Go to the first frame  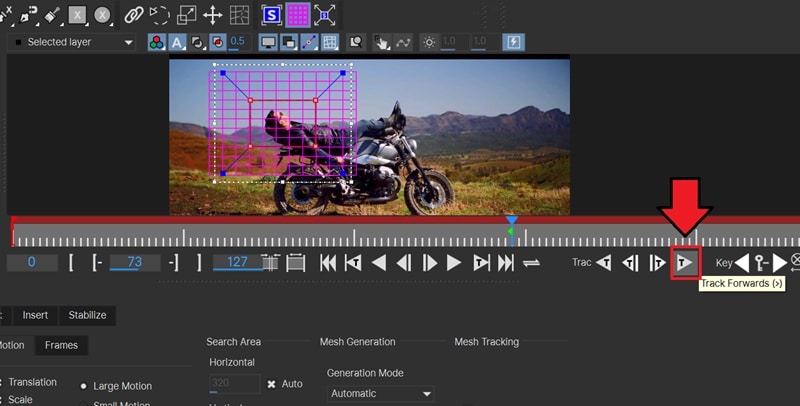pos(328,263)
